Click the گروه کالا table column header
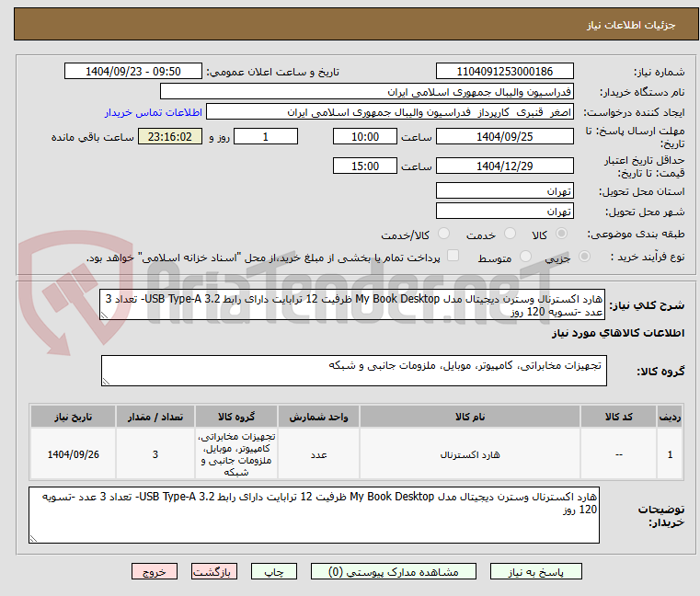The width and height of the screenshot is (700, 596). click(236, 417)
